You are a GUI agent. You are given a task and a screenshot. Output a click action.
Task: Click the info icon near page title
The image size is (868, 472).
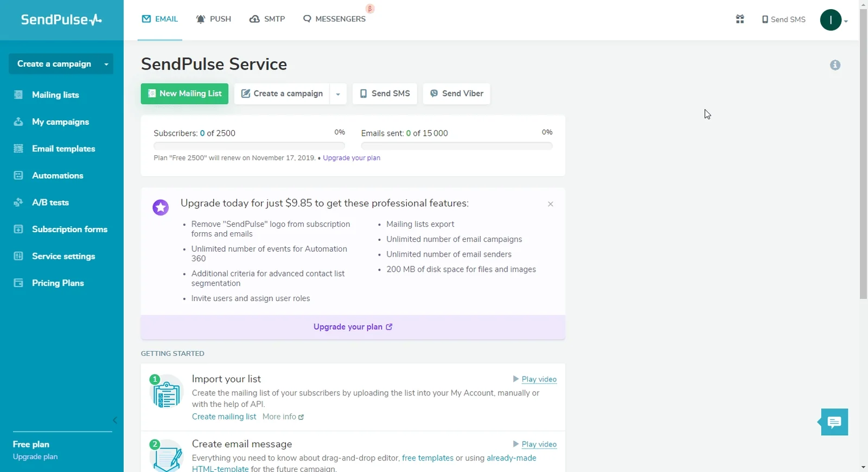point(835,65)
